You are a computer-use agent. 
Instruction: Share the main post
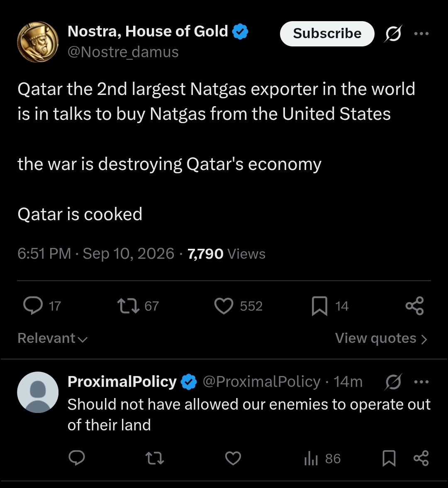415,306
